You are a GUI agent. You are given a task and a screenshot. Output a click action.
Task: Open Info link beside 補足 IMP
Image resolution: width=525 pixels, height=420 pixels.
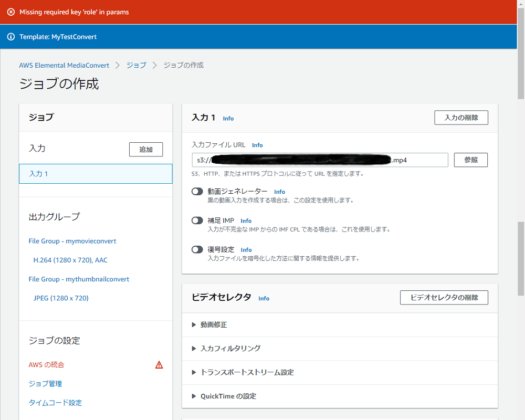[246, 220]
